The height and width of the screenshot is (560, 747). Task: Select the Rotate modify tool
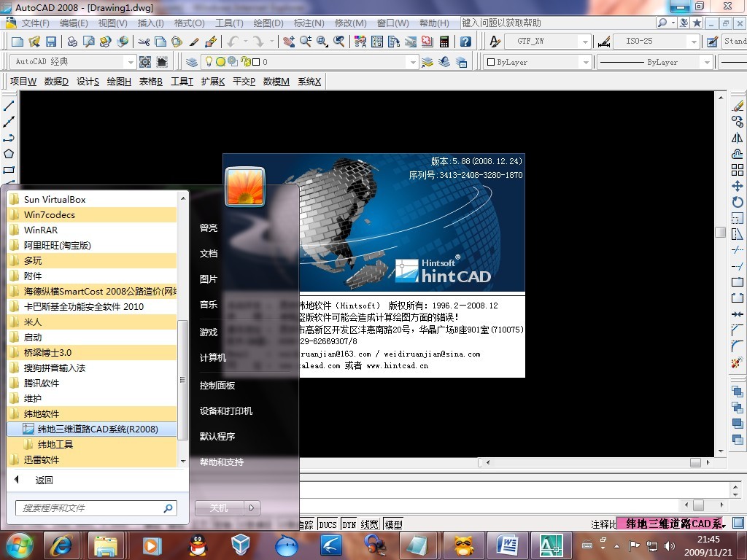pos(738,202)
